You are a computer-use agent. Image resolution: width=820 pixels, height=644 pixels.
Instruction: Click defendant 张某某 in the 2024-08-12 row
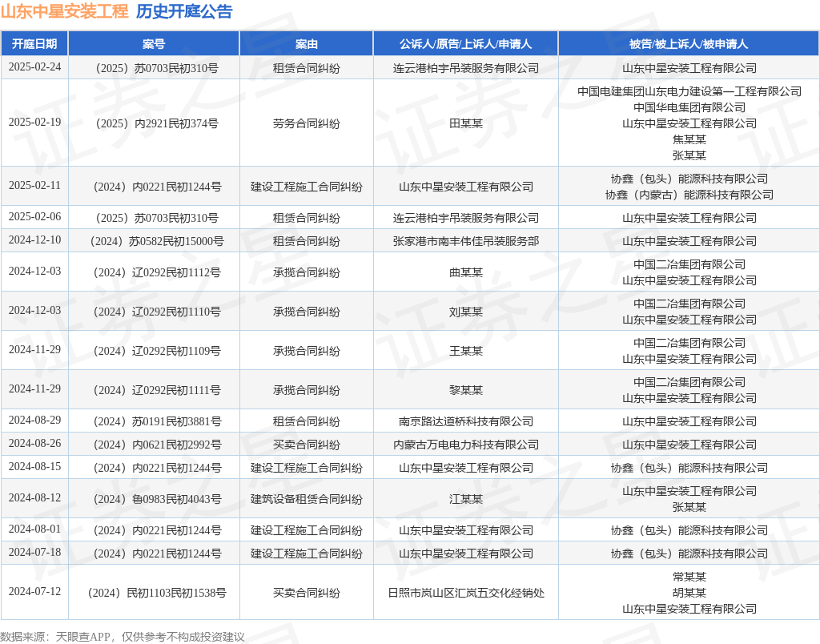(689, 508)
